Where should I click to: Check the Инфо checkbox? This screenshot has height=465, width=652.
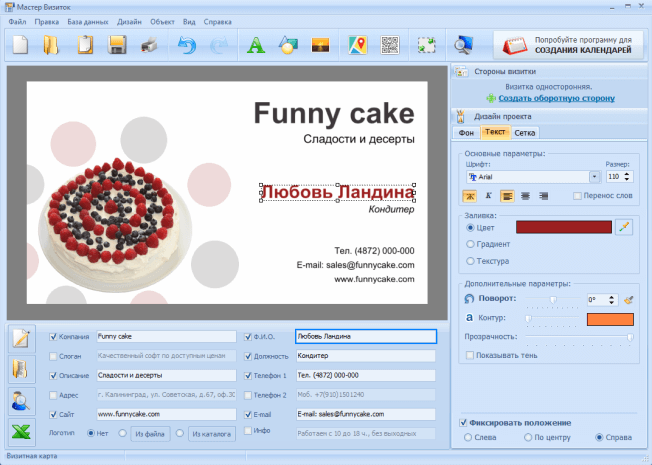coord(248,430)
